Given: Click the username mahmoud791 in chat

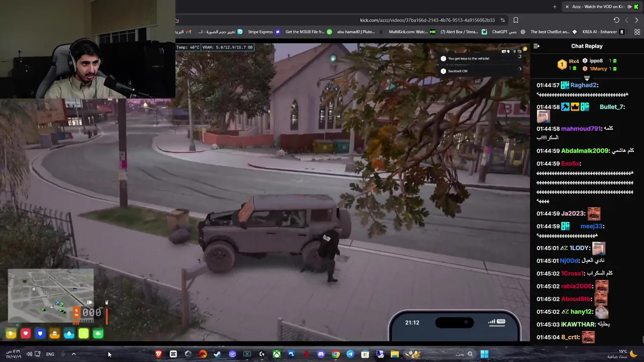Looking at the screenshot, I should tap(581, 128).
